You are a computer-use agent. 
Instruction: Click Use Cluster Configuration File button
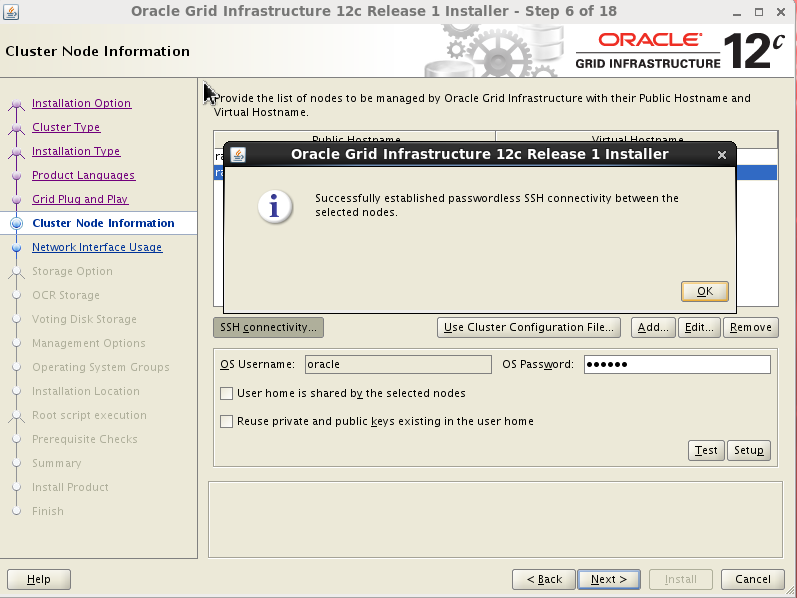(529, 327)
